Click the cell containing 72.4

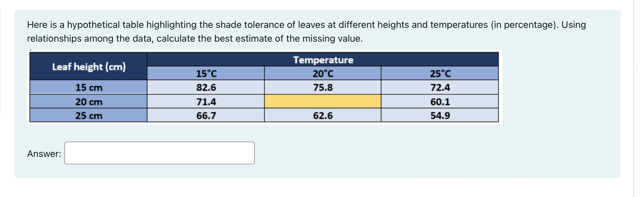(439, 88)
